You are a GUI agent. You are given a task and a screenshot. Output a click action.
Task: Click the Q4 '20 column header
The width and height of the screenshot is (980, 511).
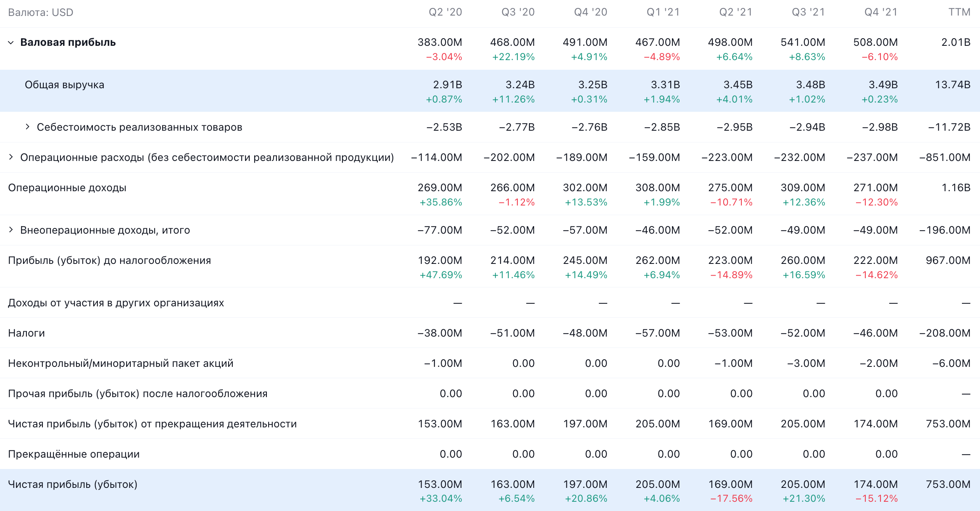coord(591,12)
